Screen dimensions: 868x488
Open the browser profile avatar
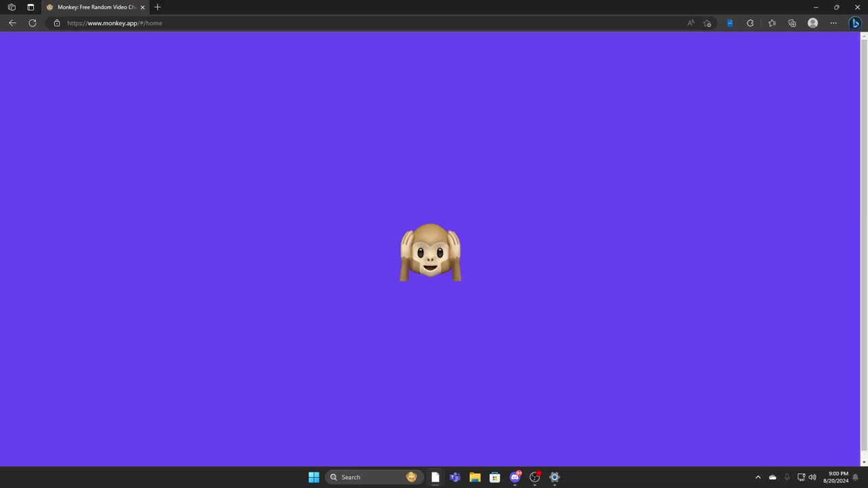coord(812,23)
